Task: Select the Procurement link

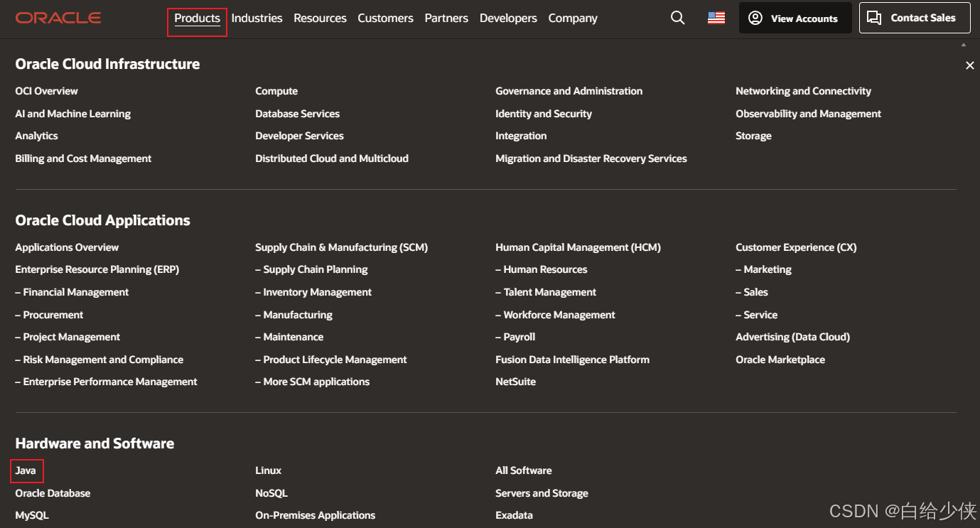Action: pyautogui.click(x=49, y=315)
